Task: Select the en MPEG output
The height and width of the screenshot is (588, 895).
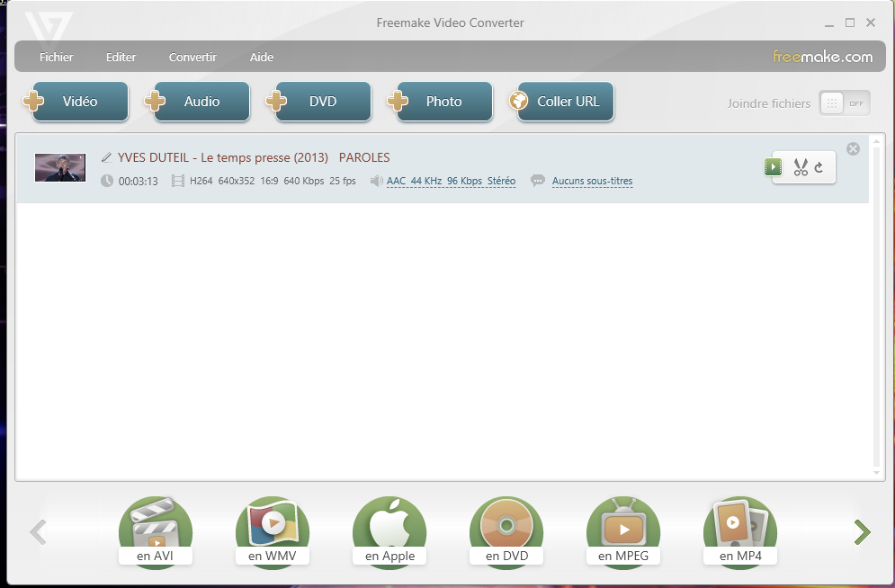Action: point(623,531)
